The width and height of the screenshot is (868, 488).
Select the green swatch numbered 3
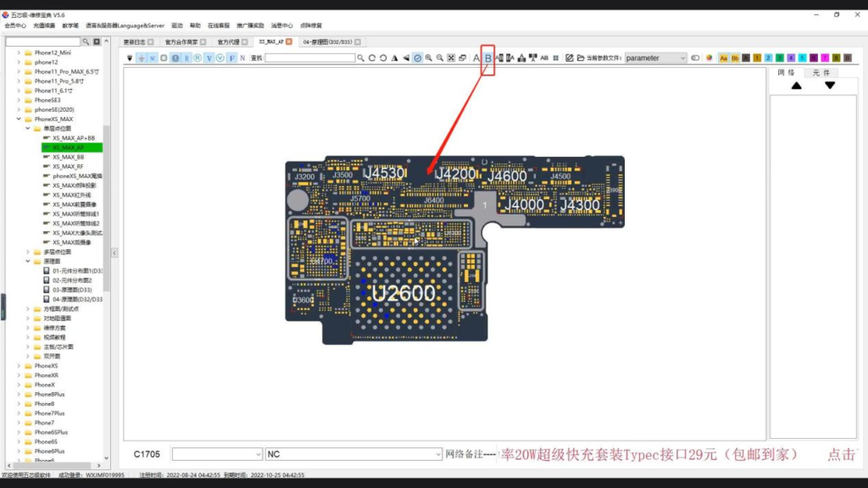click(780, 58)
